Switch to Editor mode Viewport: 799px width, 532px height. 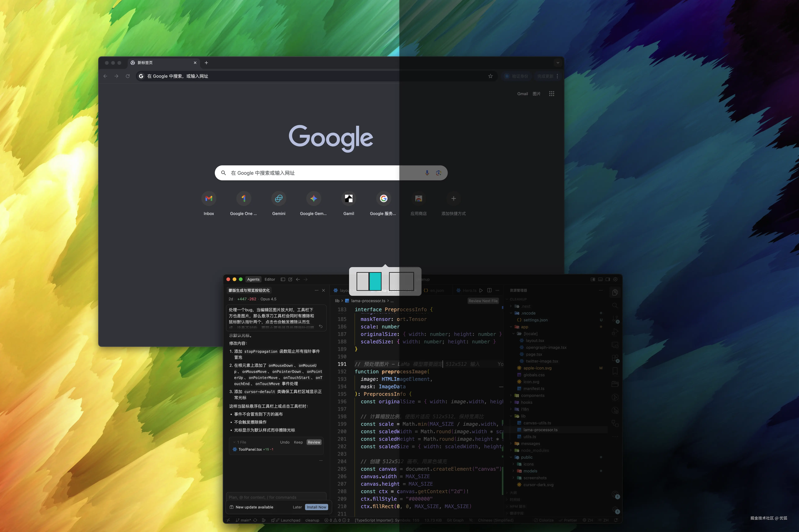269,279
